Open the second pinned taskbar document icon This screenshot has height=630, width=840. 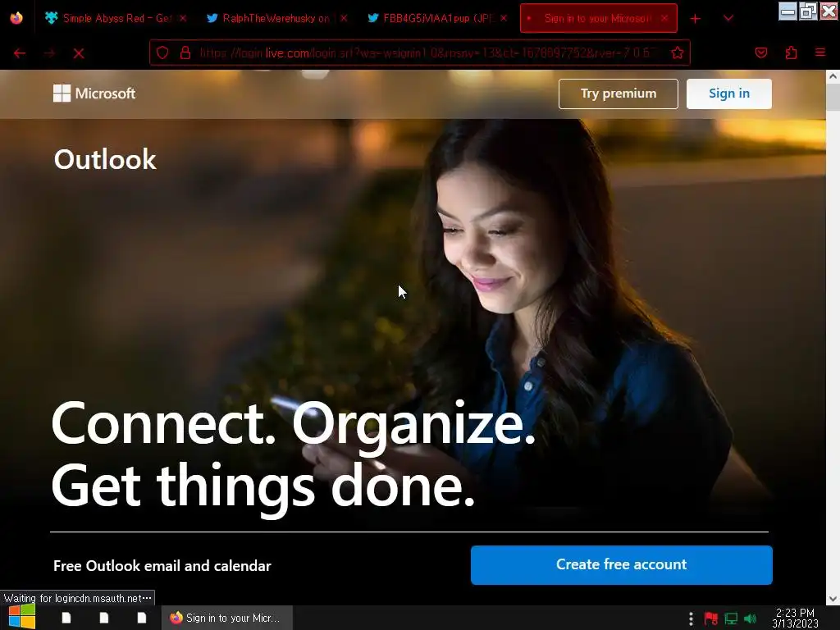tap(104, 618)
